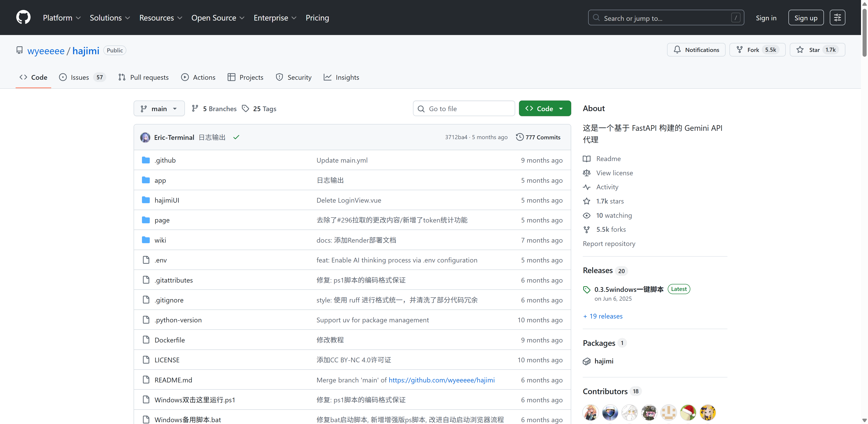Expand the Platform menu
Viewport: 868px width, 424px height.
[x=62, y=18]
